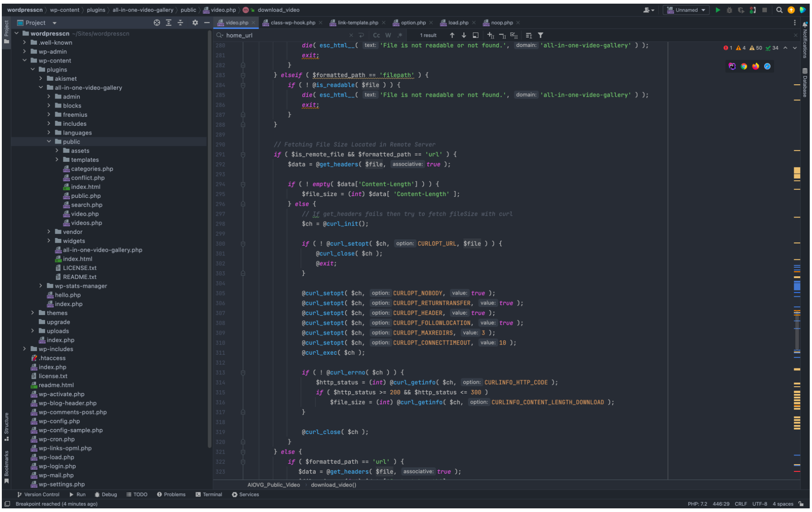Collapse all in Project panel

coord(180,23)
